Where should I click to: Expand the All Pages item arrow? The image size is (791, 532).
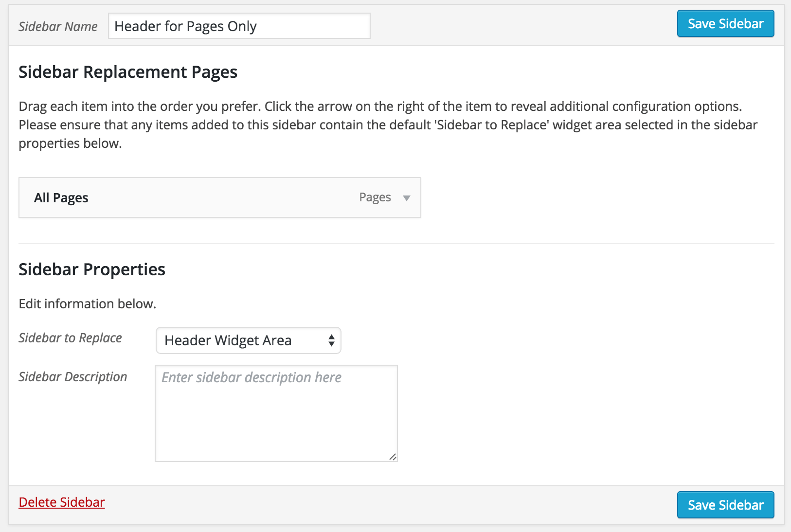pyautogui.click(x=407, y=198)
